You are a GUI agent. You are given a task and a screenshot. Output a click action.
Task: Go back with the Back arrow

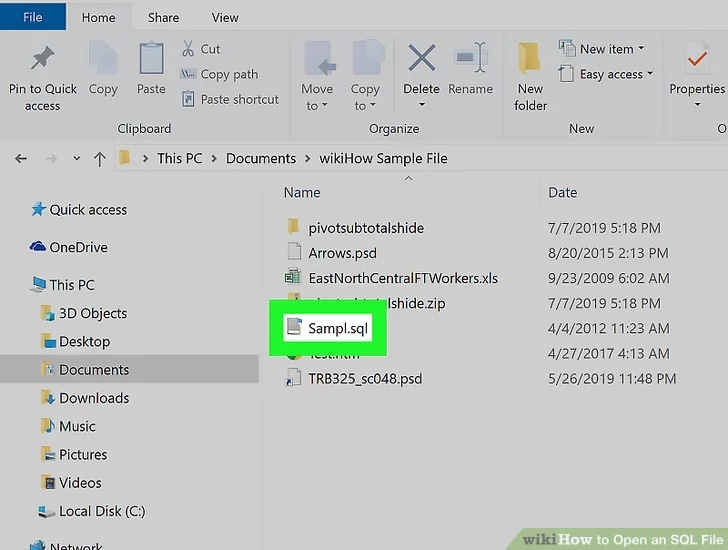(21, 159)
